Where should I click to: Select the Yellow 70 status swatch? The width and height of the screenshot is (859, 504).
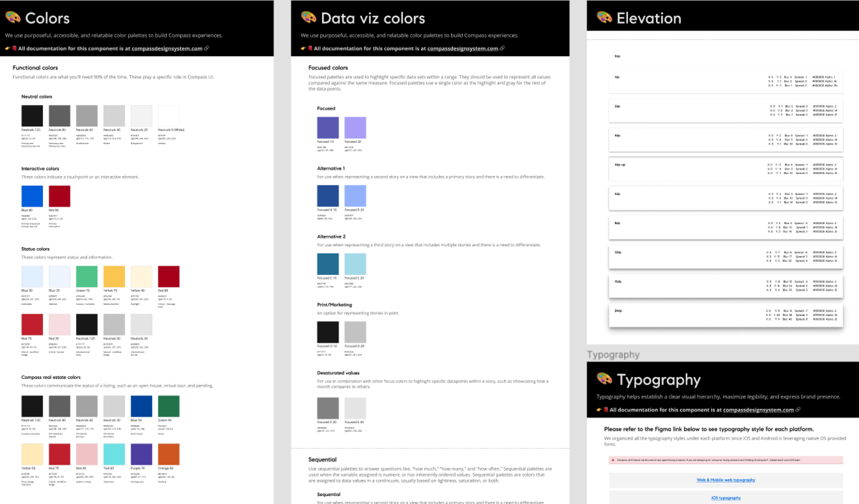[114, 276]
